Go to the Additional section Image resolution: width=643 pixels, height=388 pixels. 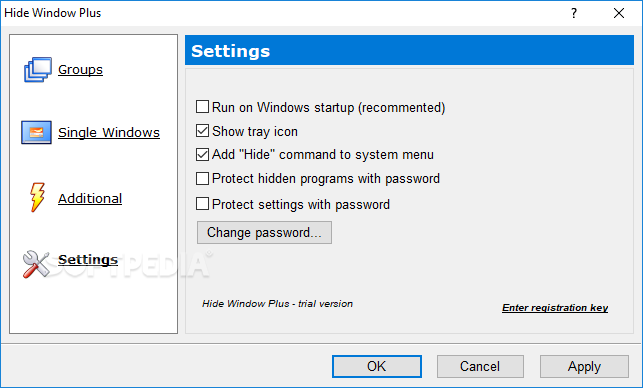pos(90,199)
